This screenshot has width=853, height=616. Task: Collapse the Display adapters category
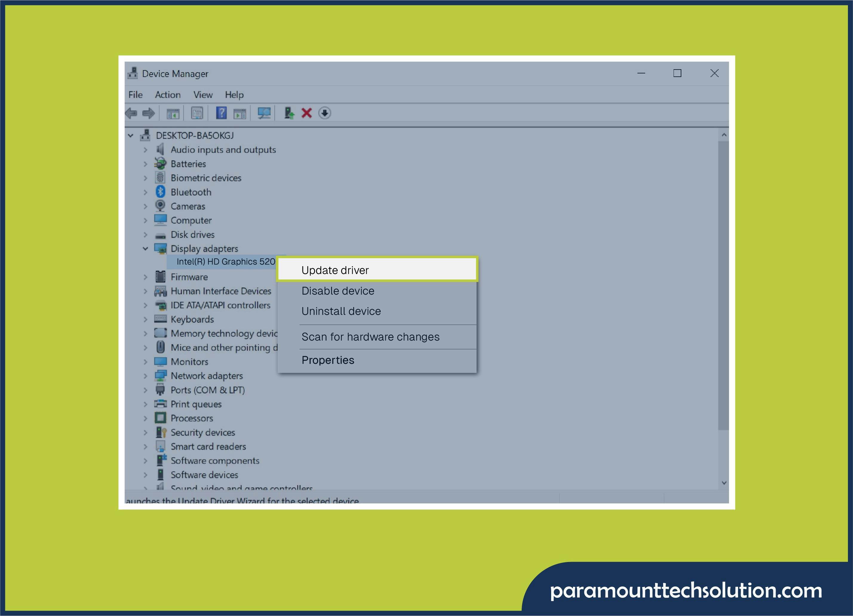146,249
